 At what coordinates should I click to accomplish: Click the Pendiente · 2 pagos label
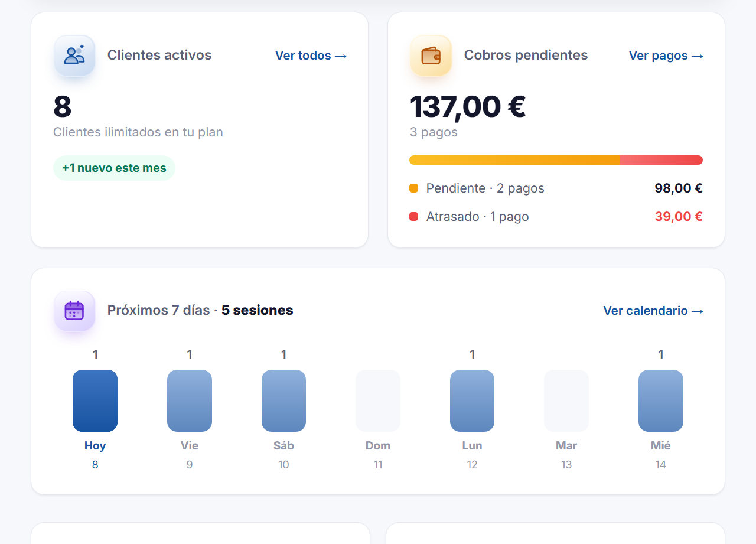[x=485, y=188]
